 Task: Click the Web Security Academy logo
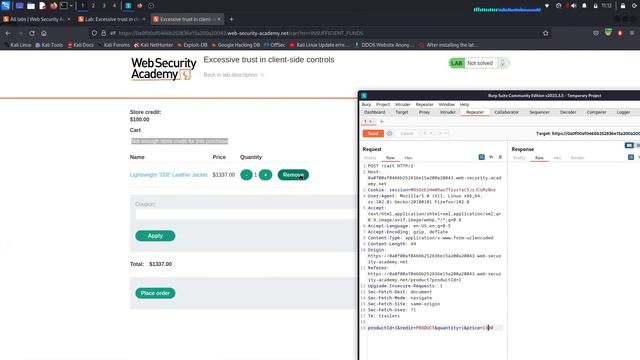tap(163, 69)
